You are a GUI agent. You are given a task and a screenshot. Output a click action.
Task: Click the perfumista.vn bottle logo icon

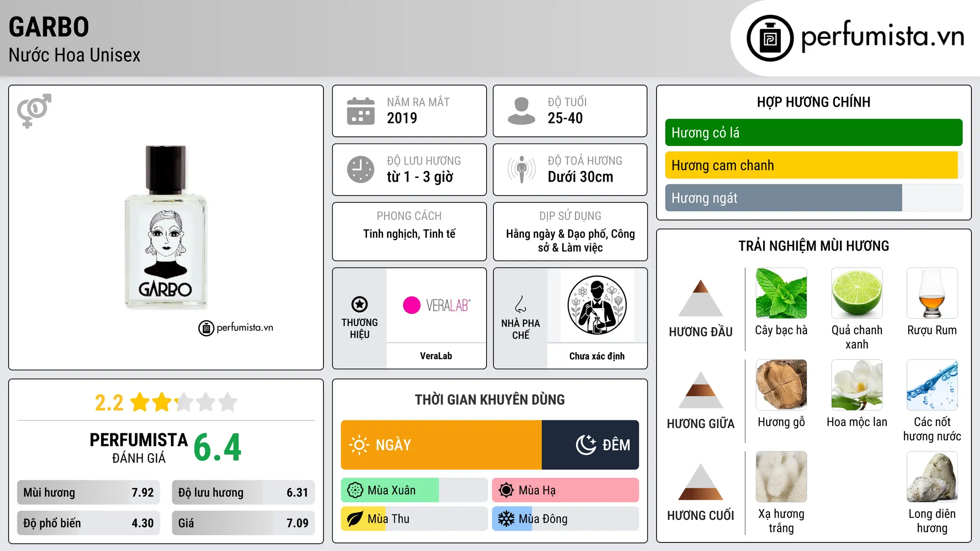(x=770, y=38)
